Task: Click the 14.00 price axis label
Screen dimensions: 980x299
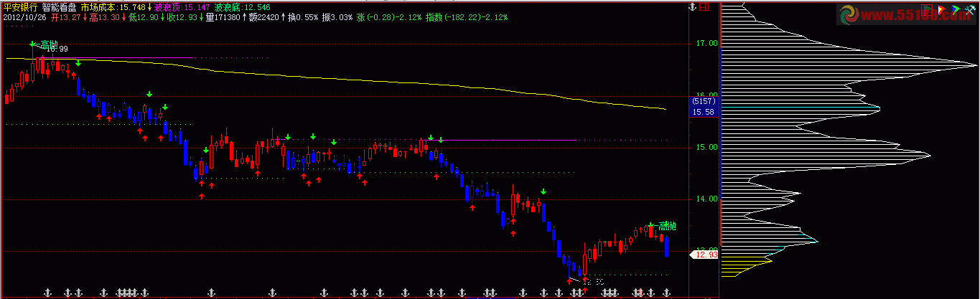Action: point(706,199)
